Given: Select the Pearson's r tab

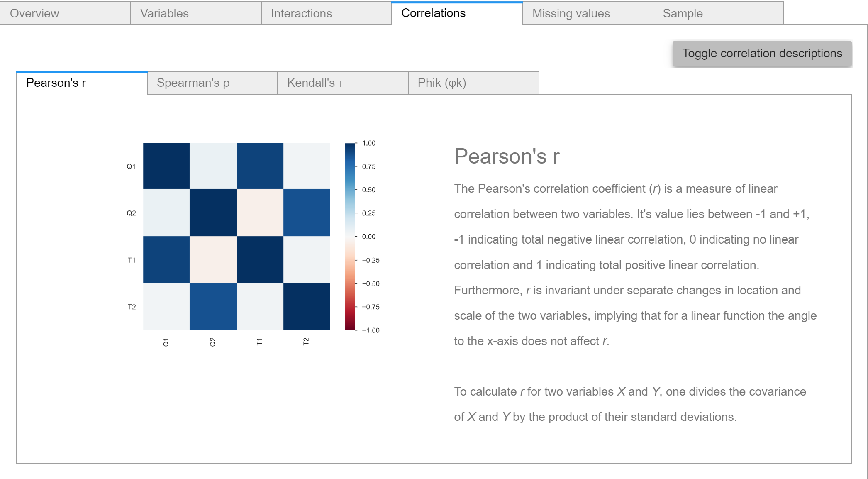Looking at the screenshot, I should [82, 83].
